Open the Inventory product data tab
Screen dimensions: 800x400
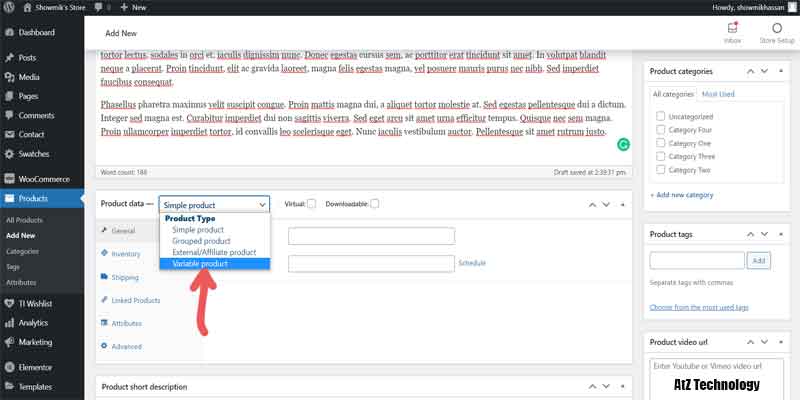tap(125, 254)
